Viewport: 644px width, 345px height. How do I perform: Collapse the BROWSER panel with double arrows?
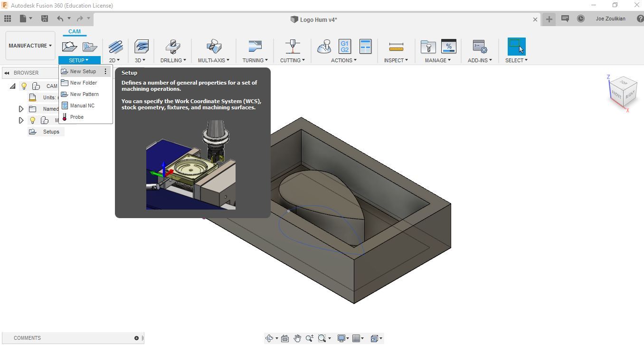(x=7, y=73)
